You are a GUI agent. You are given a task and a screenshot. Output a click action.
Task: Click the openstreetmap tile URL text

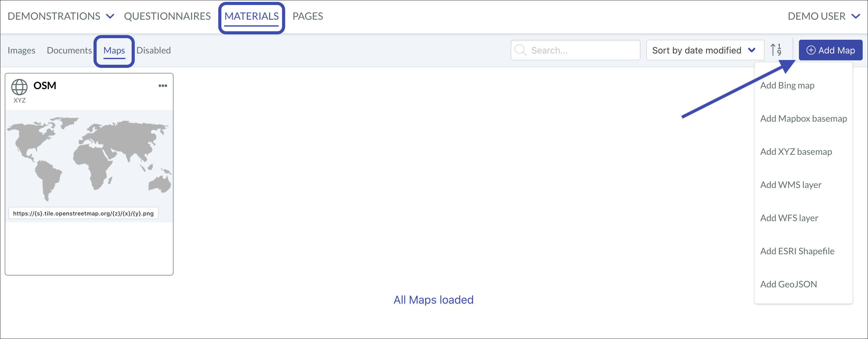pos(83,213)
